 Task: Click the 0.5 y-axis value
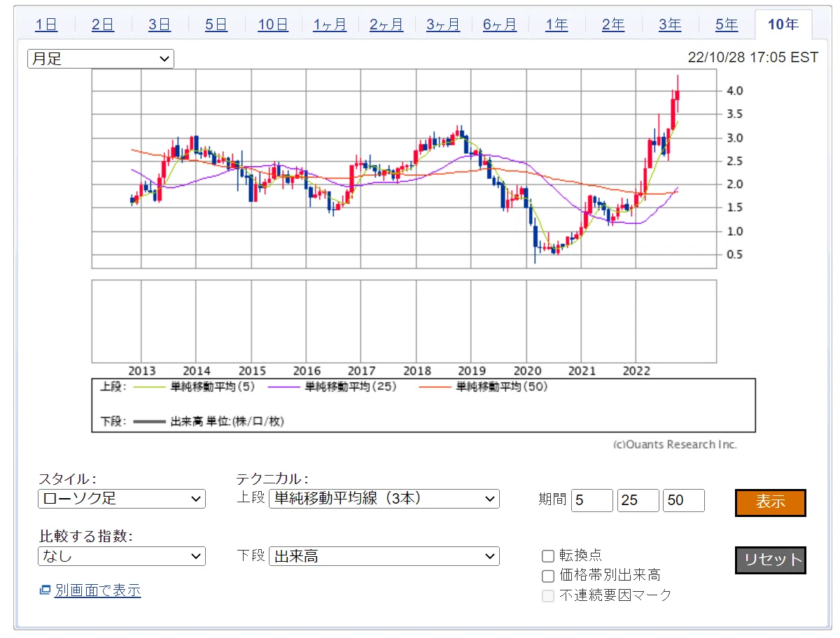click(734, 255)
